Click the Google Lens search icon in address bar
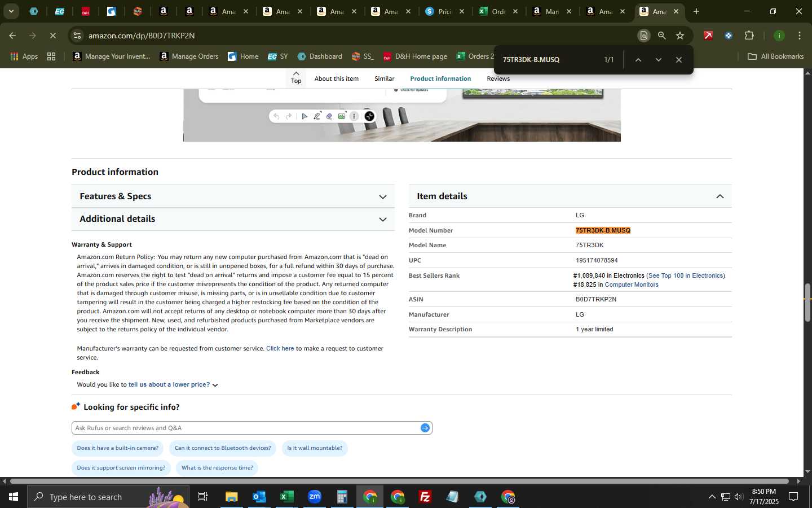 643,36
